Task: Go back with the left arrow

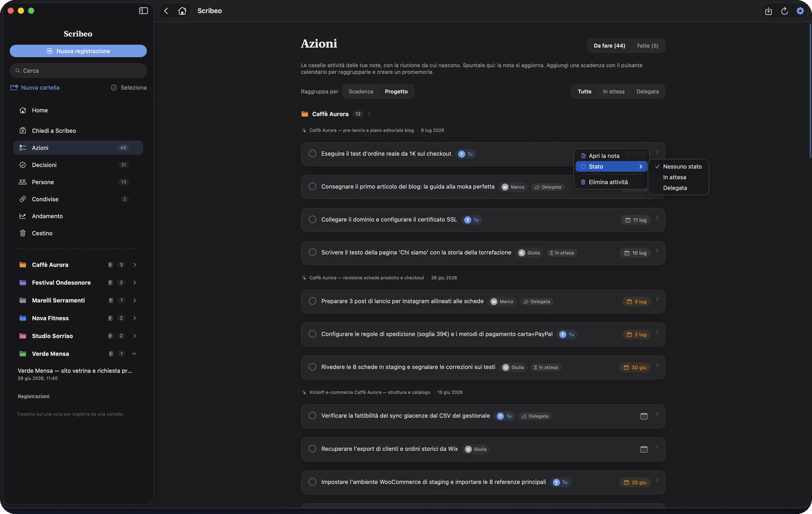Action: (166, 11)
